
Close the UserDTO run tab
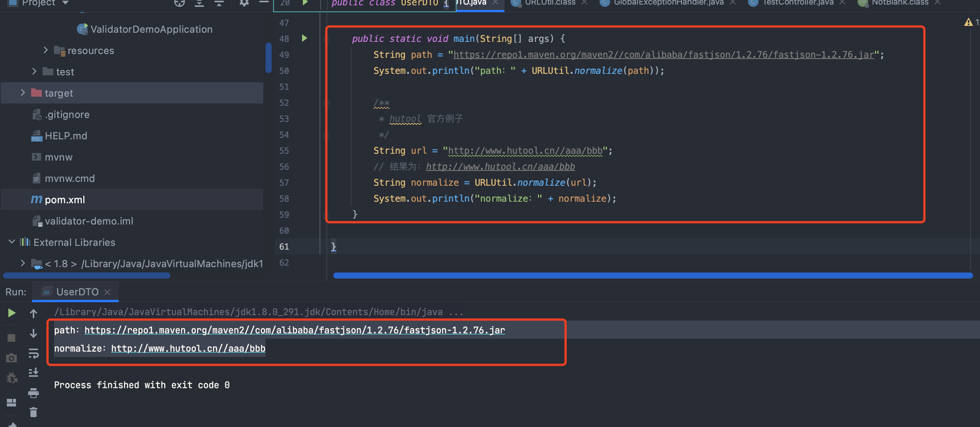point(107,292)
